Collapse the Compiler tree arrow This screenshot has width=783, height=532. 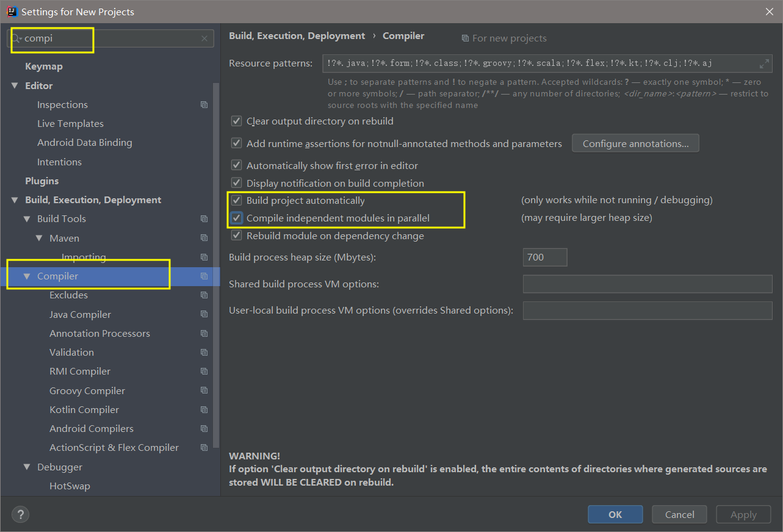click(27, 276)
